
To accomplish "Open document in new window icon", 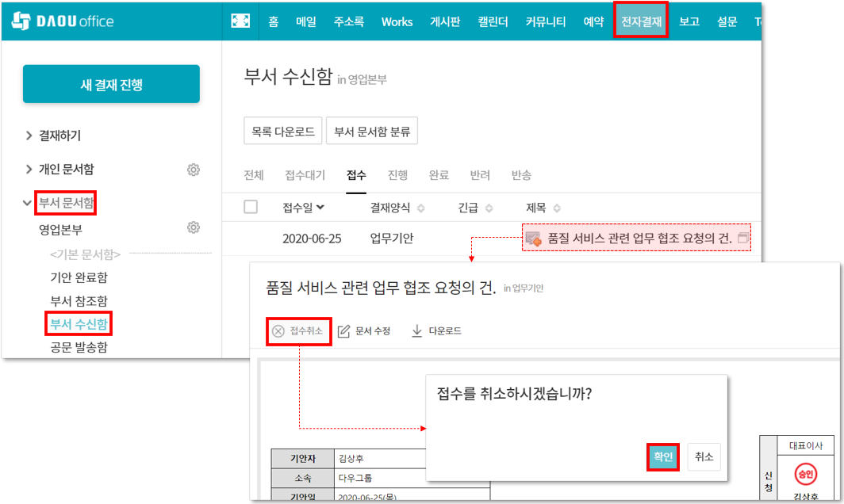I will 742,238.
